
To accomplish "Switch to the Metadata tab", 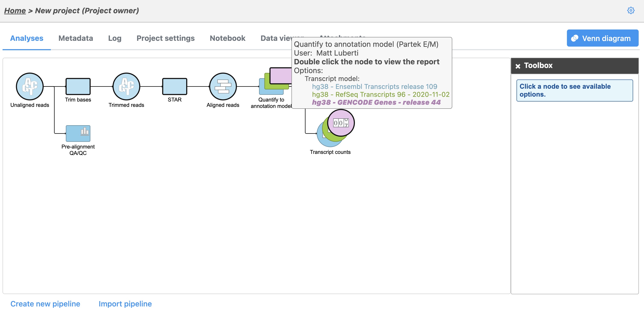I will [x=76, y=38].
